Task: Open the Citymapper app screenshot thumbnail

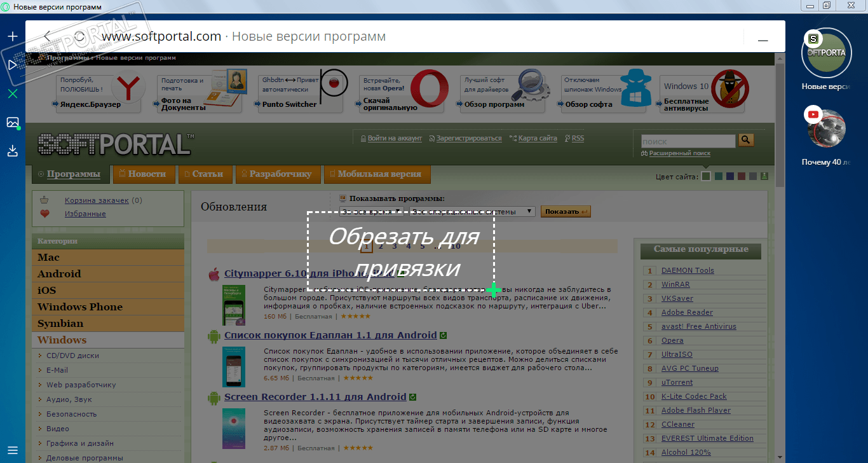Action: click(x=233, y=305)
